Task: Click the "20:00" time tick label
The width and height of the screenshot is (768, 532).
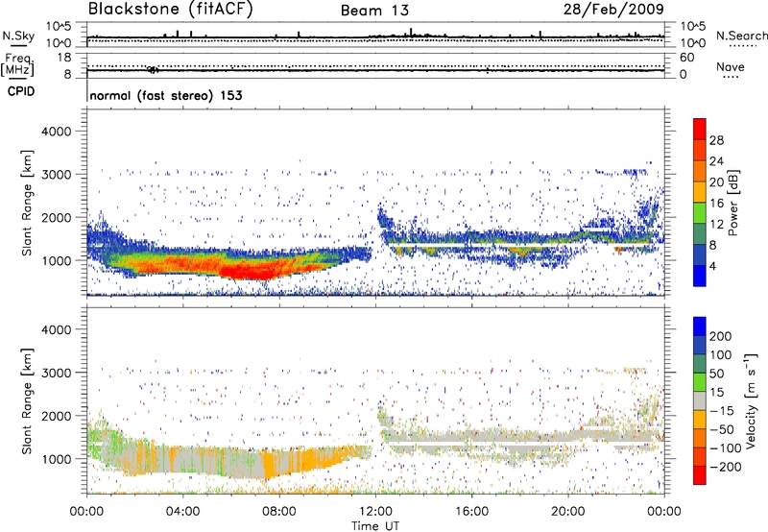Action: (567, 512)
